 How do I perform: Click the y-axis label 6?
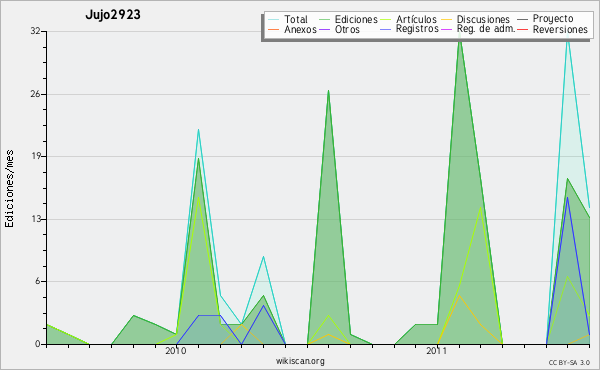38,281
